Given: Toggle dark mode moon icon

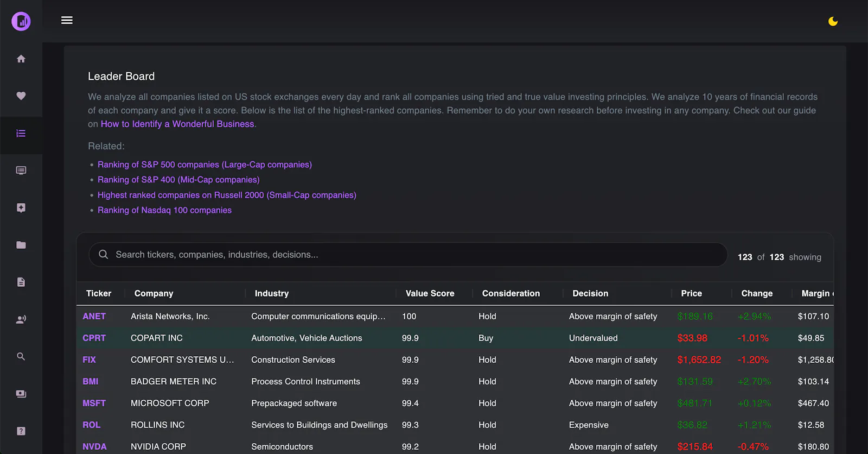Looking at the screenshot, I should [833, 21].
